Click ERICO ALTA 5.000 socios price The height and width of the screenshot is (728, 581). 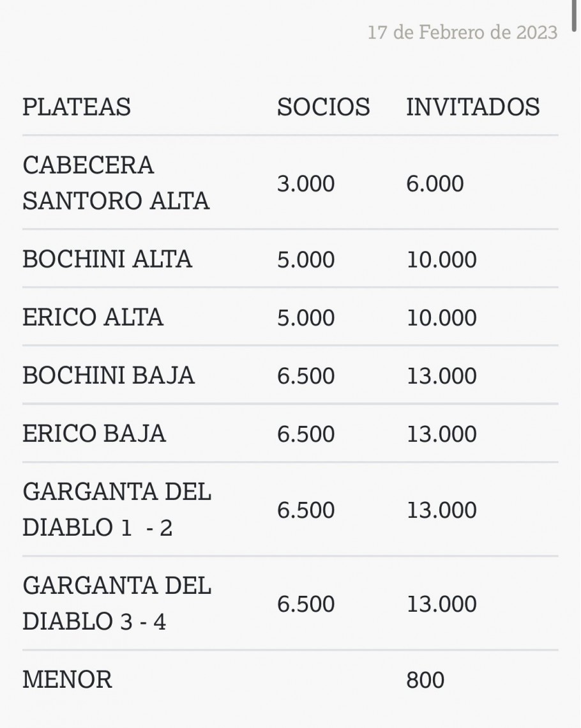[306, 318]
